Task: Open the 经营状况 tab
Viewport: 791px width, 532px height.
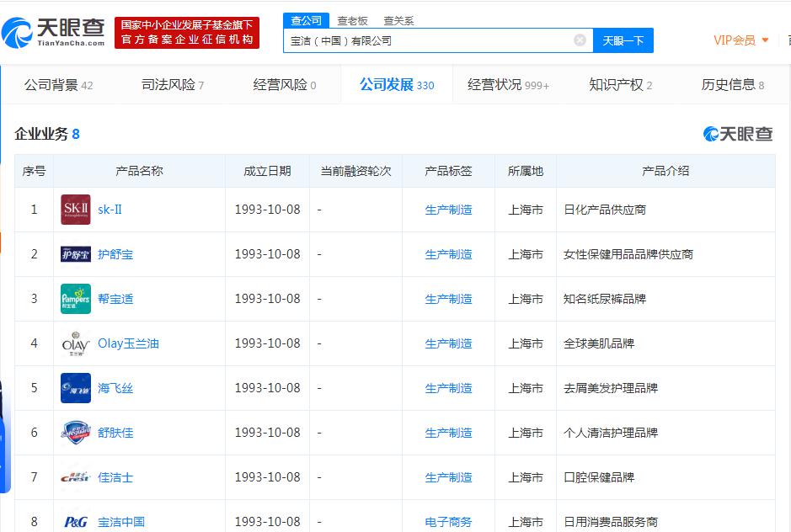Action: point(508,85)
